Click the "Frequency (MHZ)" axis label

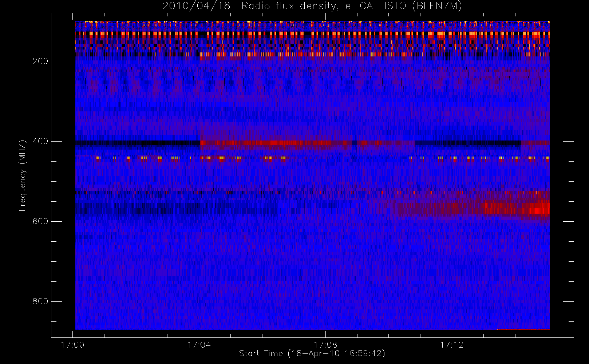[23, 175]
